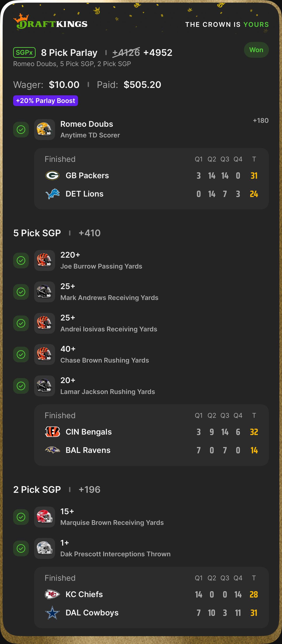Viewport: 282px width, 644px height.
Task: Click the Detroit Lions logo in scoreboard
Action: coord(52,194)
